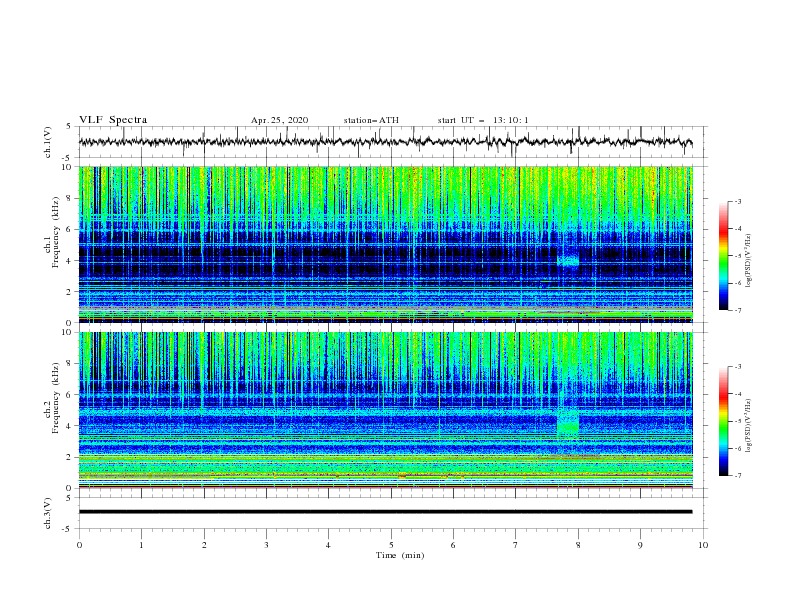
Task: Click the flat black ch.3 voltage trace
Action: [385, 512]
